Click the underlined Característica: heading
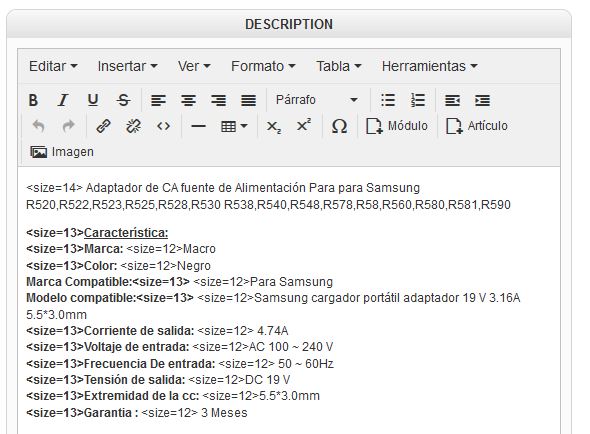The width and height of the screenshot is (590, 434). pos(126,233)
